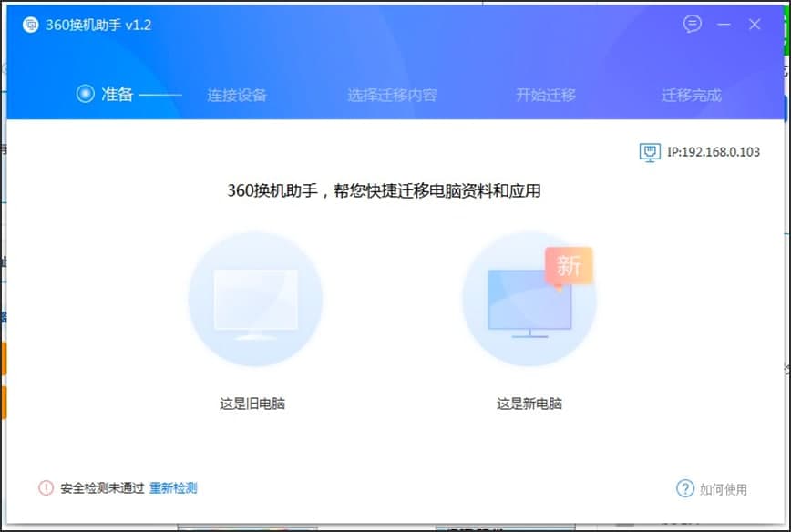Select the 准备 step indicator
This screenshot has width=791, height=532.
(105, 94)
